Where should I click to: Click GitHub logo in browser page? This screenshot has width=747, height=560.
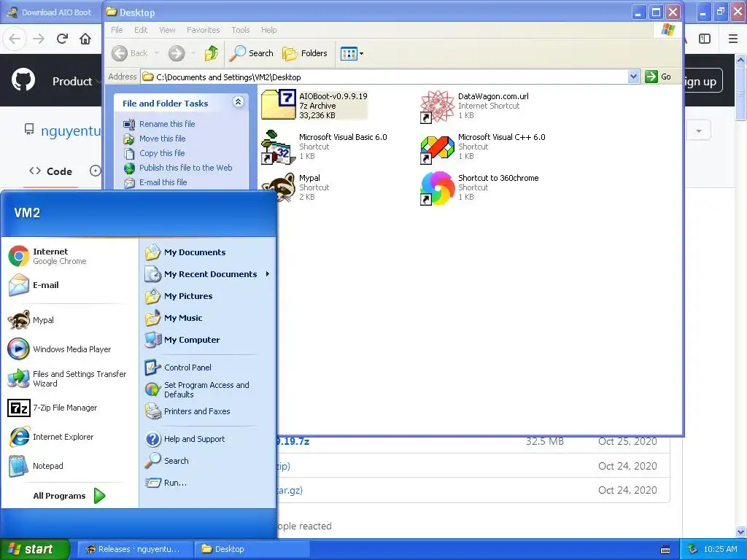[23, 80]
